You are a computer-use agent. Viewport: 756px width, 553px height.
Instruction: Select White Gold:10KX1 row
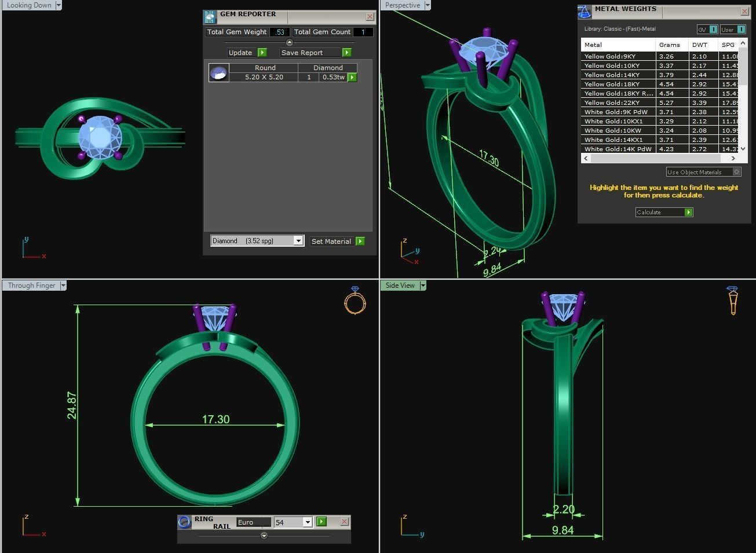[x=660, y=121]
